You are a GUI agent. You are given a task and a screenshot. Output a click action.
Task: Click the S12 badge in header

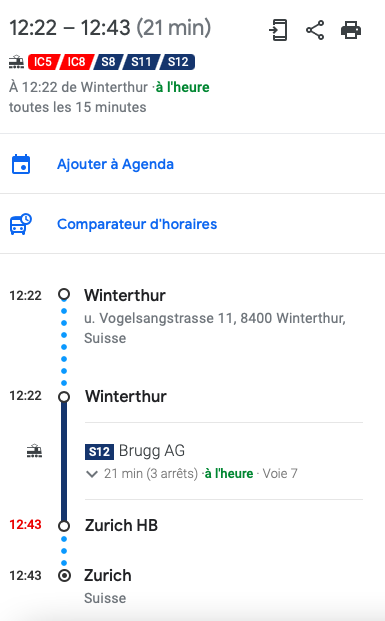pos(177,62)
